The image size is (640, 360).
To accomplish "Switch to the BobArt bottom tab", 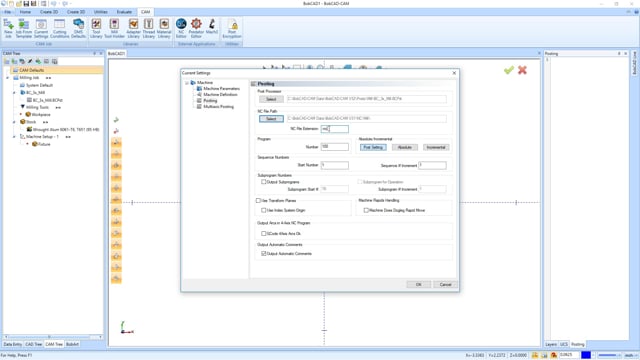I will pos(72,344).
